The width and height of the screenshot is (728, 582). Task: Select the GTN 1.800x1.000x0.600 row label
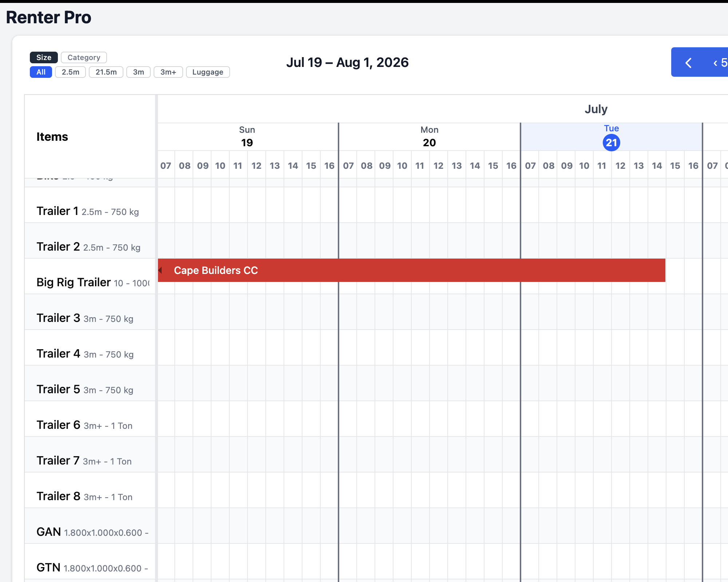click(x=90, y=561)
